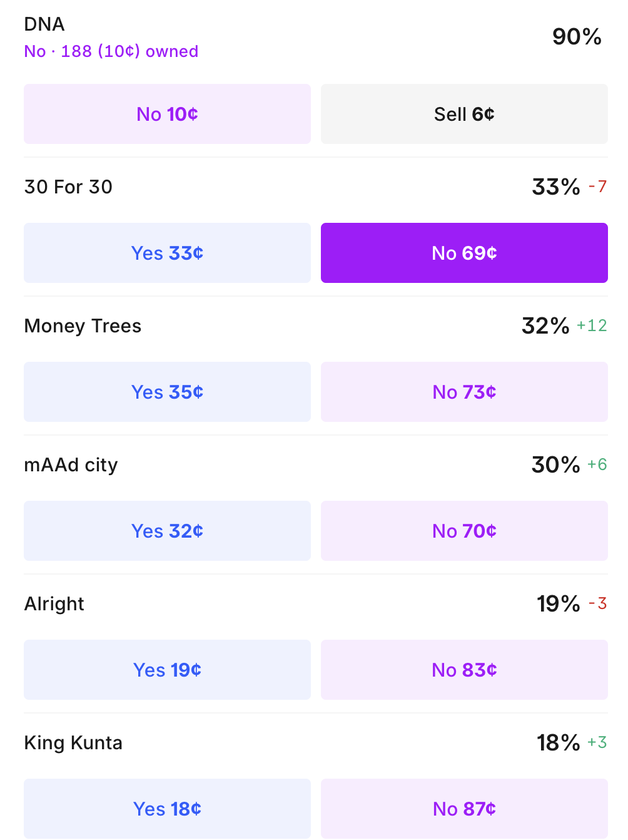Pick No 87¢ on King Kunta
This screenshot has height=840, width=628.
[x=464, y=809]
